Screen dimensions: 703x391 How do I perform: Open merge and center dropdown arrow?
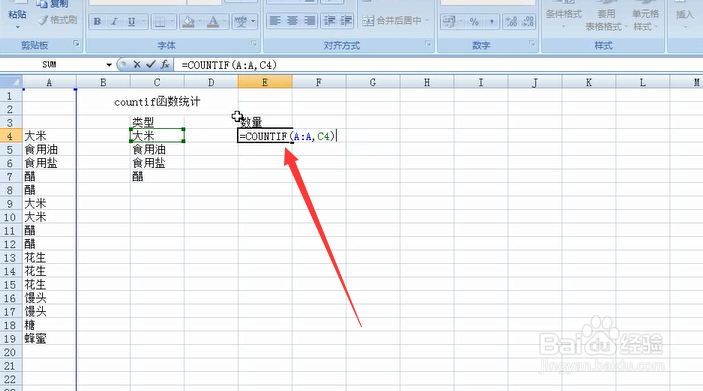[427, 21]
